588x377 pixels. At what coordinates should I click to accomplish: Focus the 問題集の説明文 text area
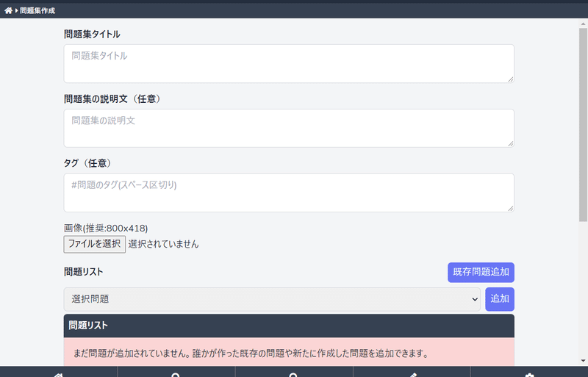pos(289,129)
